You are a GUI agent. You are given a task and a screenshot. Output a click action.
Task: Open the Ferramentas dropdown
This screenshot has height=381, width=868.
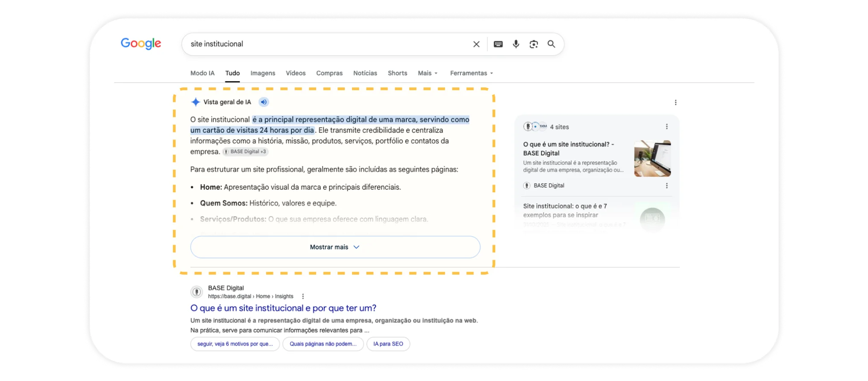[x=472, y=73]
